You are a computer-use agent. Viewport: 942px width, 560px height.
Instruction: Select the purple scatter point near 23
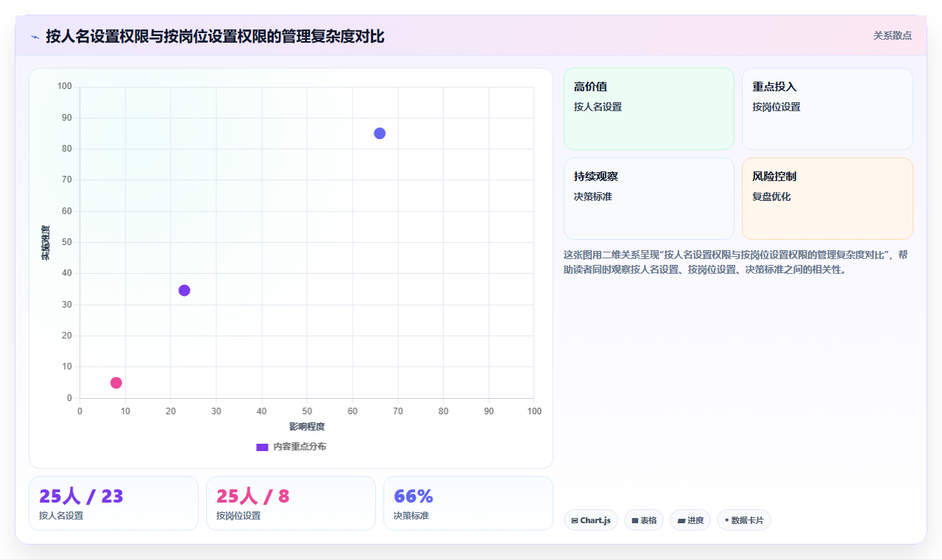(184, 290)
